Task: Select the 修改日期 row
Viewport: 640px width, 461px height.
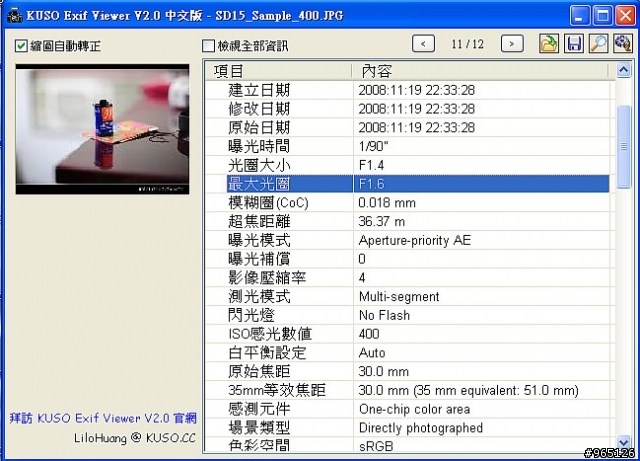Action: (408, 109)
